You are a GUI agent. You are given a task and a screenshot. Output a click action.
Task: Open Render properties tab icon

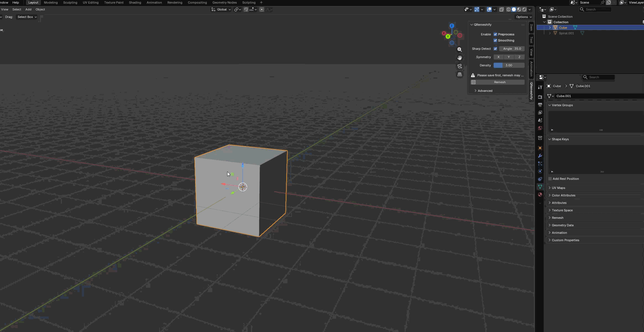click(x=540, y=97)
